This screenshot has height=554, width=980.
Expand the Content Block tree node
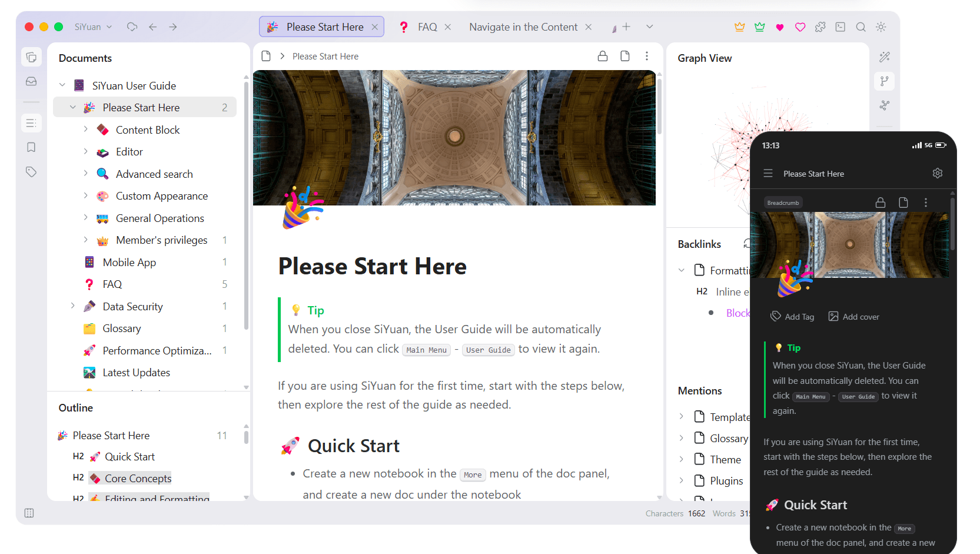[x=86, y=130]
